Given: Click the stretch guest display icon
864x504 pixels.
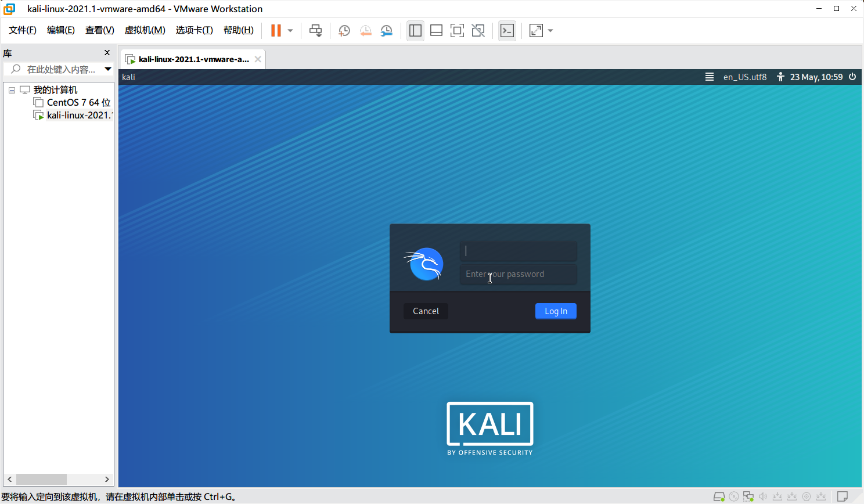Looking at the screenshot, I should click(536, 31).
